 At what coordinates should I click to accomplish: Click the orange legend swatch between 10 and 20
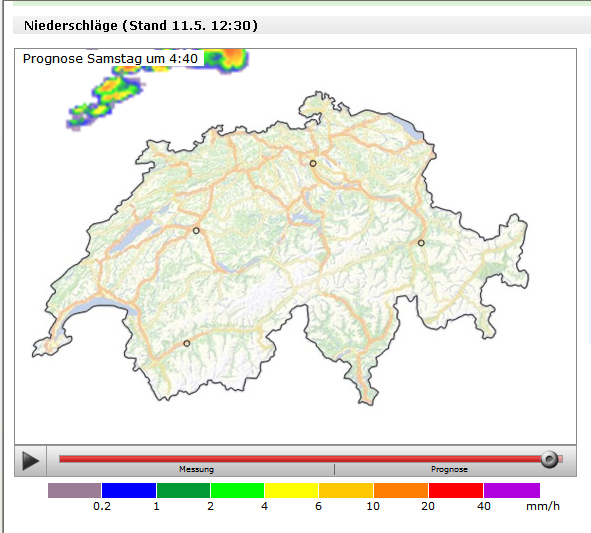click(401, 490)
